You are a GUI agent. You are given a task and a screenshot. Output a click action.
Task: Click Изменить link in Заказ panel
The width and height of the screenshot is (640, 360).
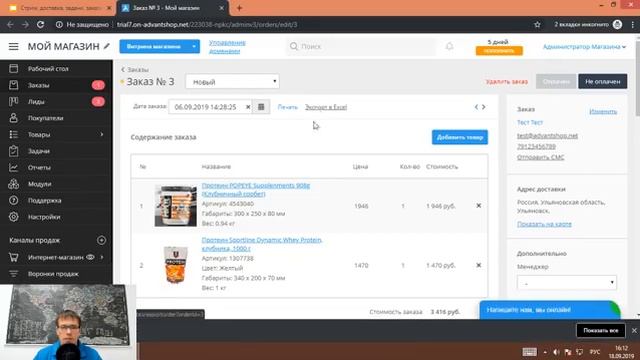pyautogui.click(x=603, y=111)
